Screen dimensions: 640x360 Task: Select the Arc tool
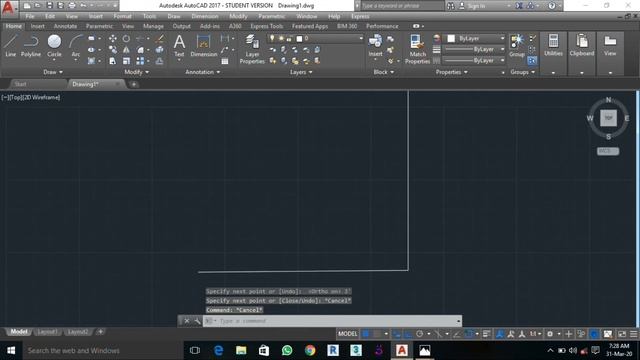coord(76,46)
